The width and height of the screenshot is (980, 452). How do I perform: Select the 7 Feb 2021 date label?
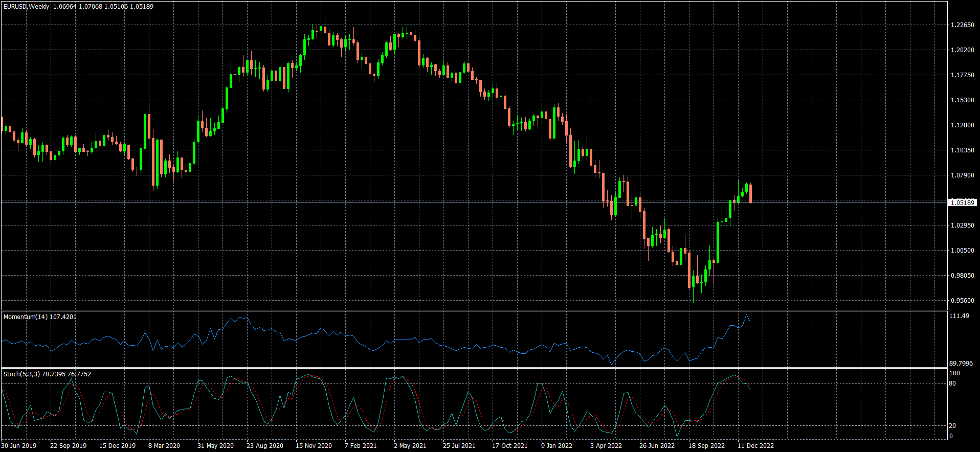tap(361, 446)
